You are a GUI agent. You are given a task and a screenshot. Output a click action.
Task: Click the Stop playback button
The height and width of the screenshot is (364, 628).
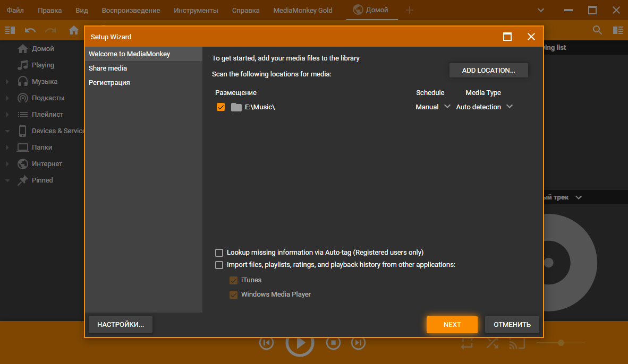(333, 343)
